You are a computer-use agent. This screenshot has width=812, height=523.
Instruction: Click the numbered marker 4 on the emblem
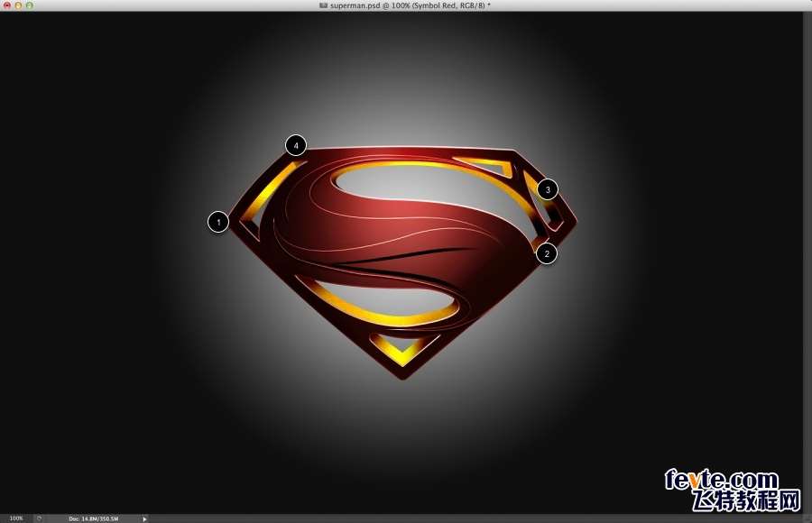(x=296, y=144)
